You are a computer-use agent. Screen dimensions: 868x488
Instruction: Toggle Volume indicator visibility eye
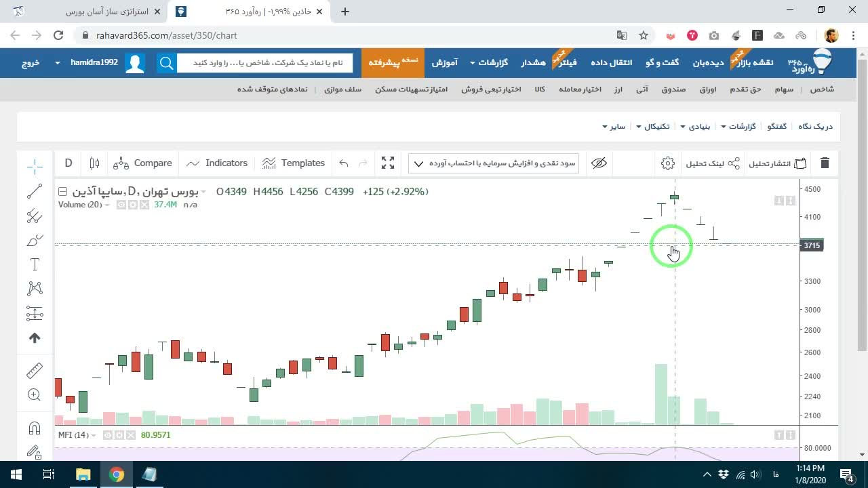121,205
